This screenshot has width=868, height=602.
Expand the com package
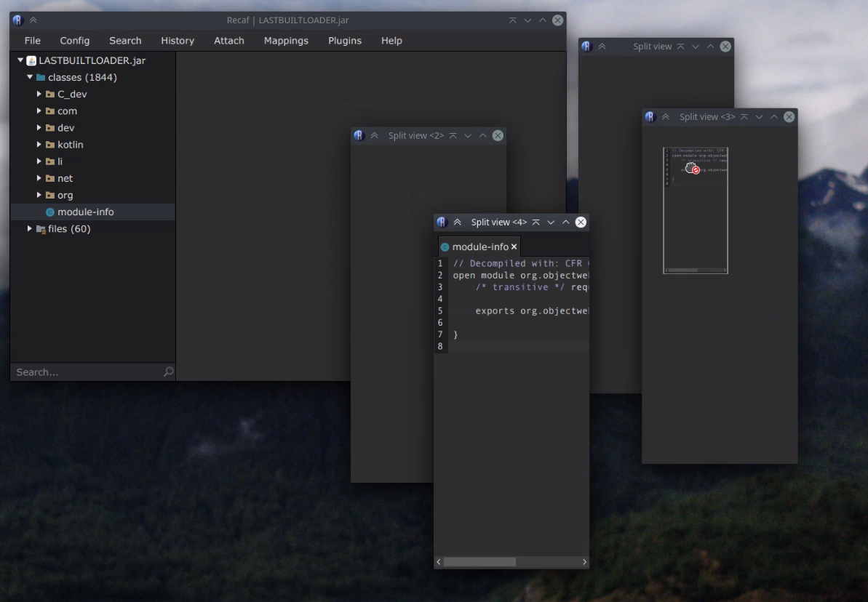click(x=39, y=111)
